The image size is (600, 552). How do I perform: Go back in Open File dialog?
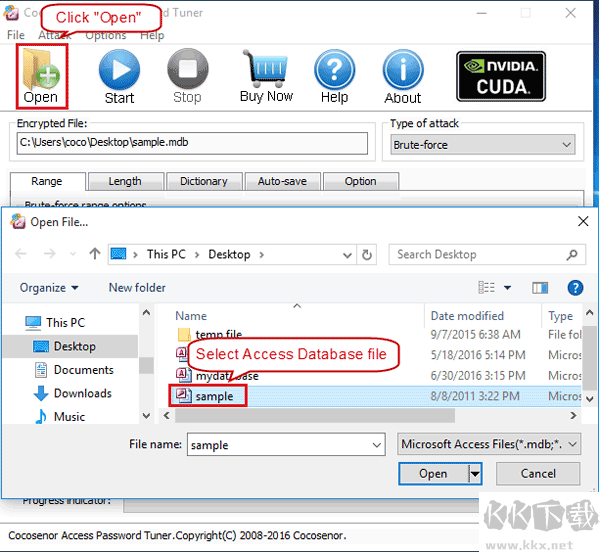pos(21,254)
